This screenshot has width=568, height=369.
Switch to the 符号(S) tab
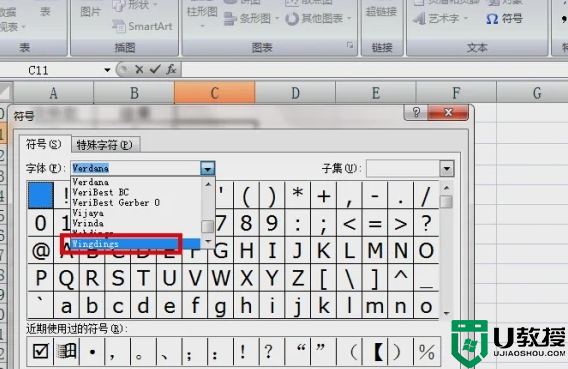pos(43,144)
